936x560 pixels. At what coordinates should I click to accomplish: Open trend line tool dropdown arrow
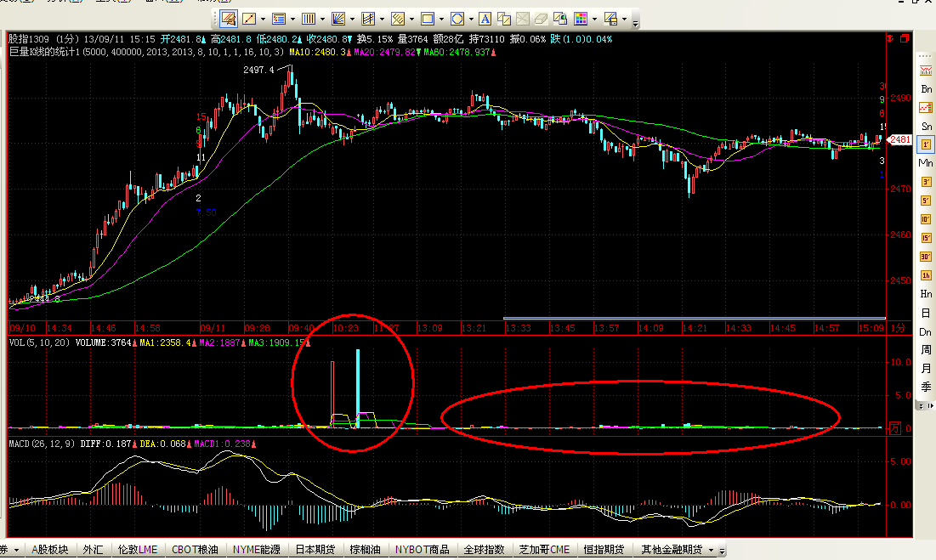coord(264,19)
